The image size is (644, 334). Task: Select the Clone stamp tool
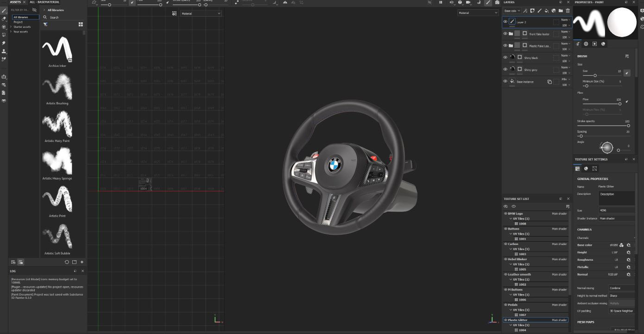(4, 51)
